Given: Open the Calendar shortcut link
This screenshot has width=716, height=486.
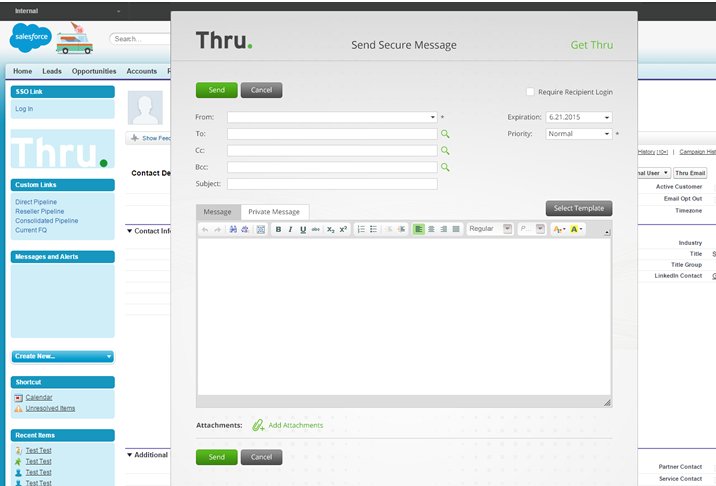Looking at the screenshot, I should pyautogui.click(x=39, y=397).
